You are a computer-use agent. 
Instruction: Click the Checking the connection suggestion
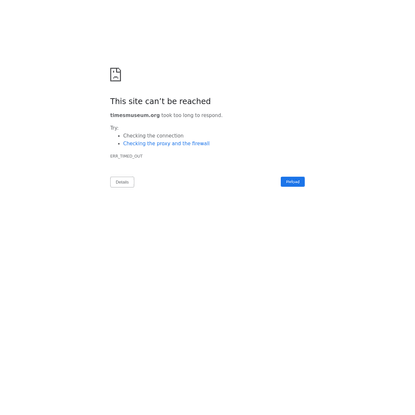tap(153, 136)
